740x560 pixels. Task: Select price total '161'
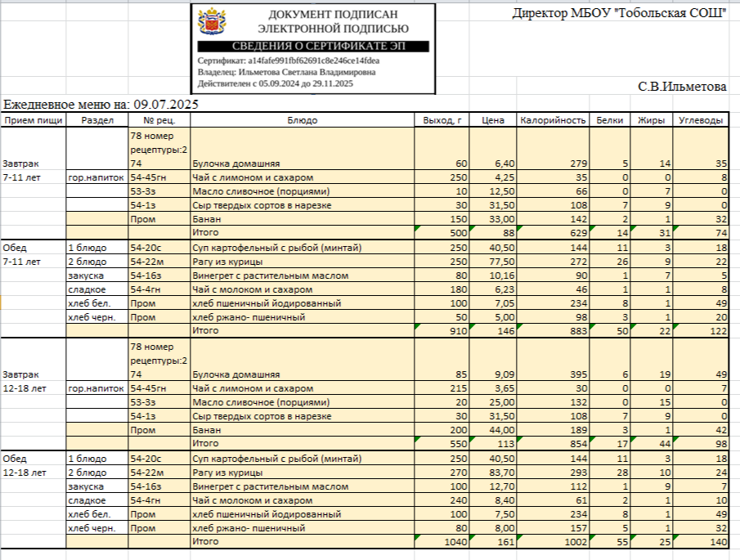coord(493,541)
